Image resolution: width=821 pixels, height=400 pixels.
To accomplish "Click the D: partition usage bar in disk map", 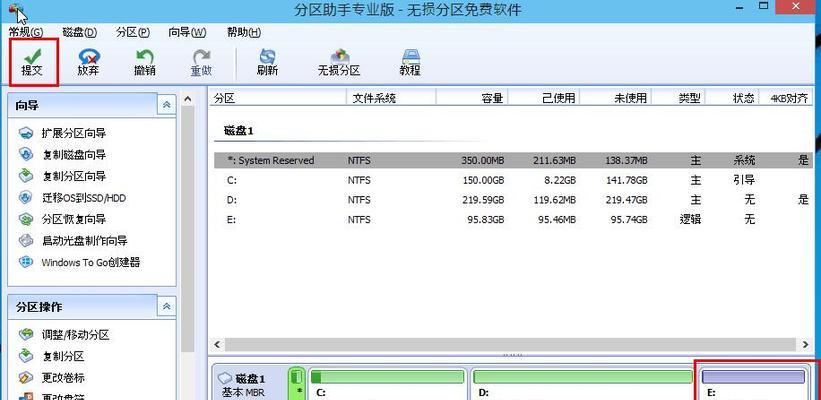I will tap(583, 377).
